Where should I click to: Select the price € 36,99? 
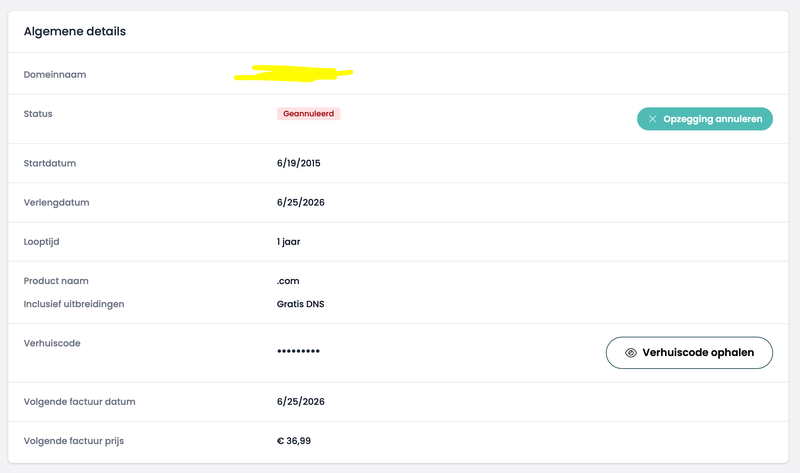(301, 441)
